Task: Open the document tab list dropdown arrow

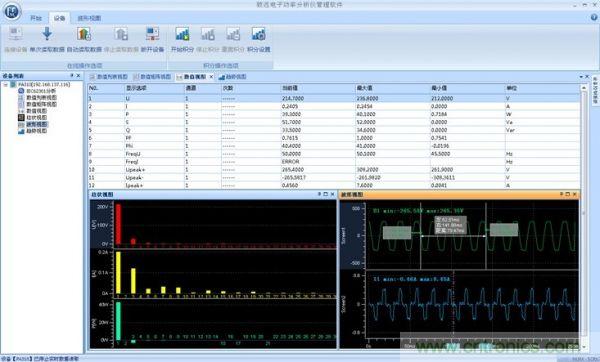Action: click(581, 77)
